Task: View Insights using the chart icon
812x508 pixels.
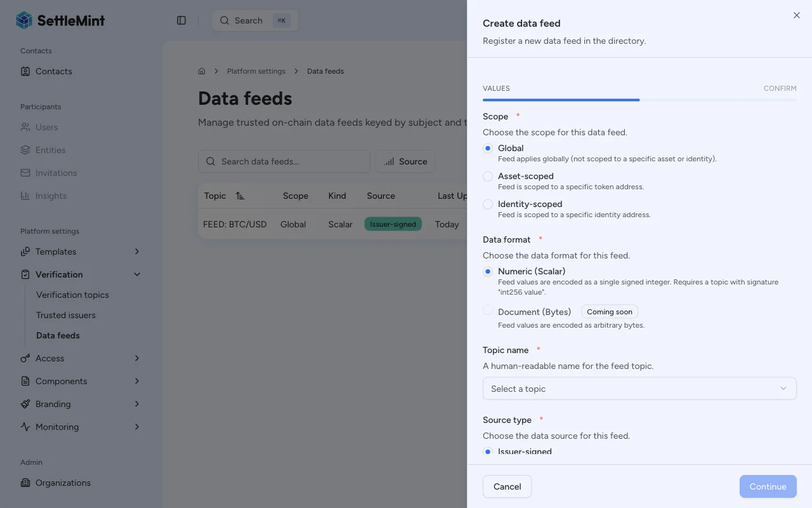Action: pyautogui.click(x=24, y=196)
